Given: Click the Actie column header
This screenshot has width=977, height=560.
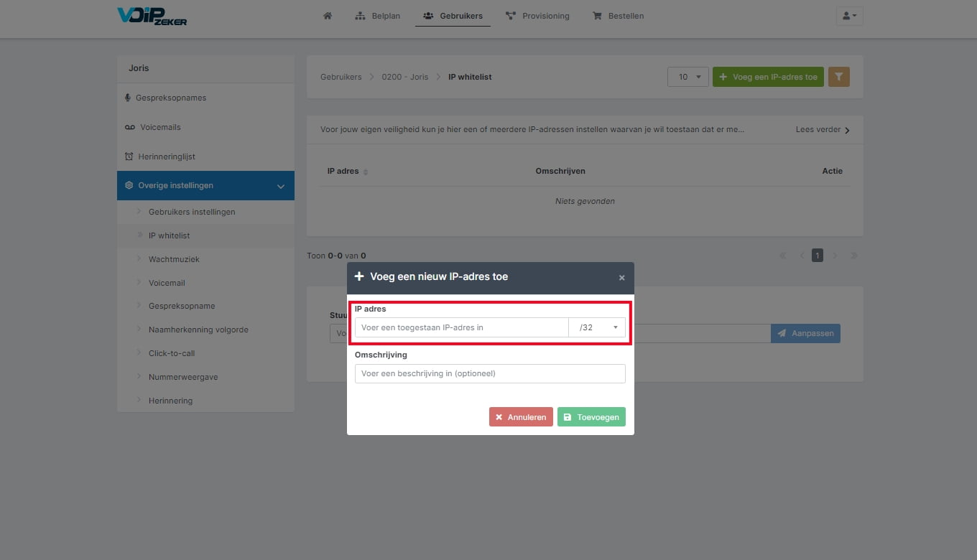Looking at the screenshot, I should [x=833, y=172].
